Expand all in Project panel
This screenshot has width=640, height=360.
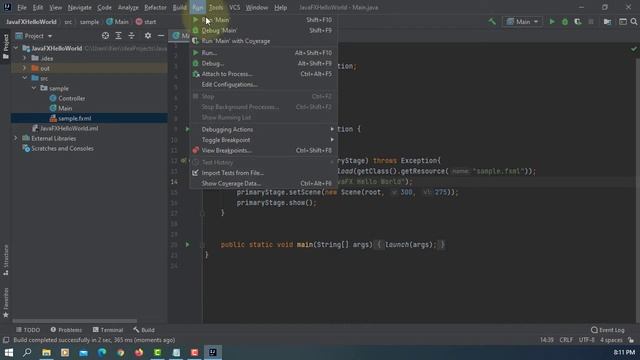pyautogui.click(x=118, y=36)
